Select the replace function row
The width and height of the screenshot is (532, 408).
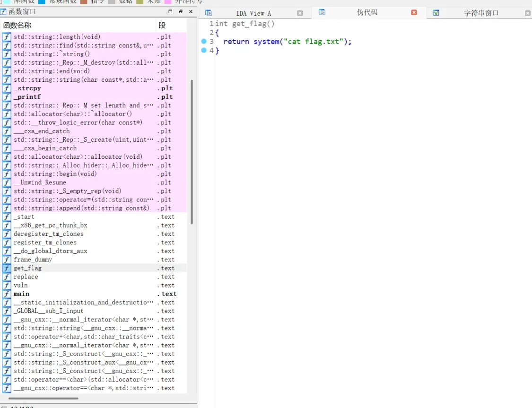point(94,277)
